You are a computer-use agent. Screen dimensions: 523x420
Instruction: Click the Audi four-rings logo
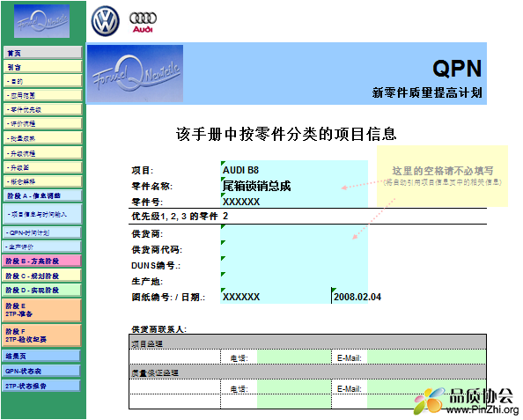[x=144, y=22]
